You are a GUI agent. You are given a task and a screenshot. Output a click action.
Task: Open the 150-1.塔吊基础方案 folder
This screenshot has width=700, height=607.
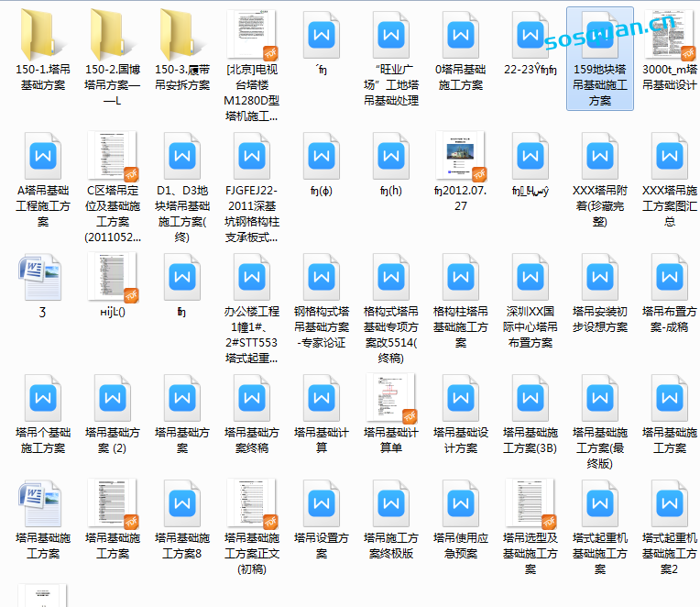point(43,35)
